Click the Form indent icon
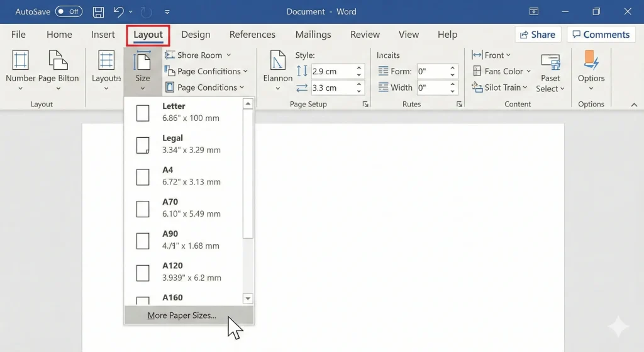The image size is (644, 352). coord(383,71)
